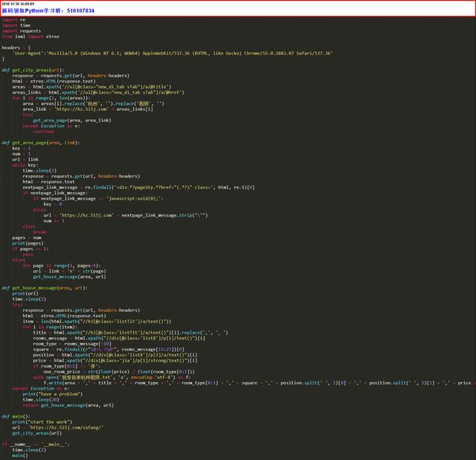
Task: Click the long 'f.write(area' line
Action: click(x=260, y=383)
